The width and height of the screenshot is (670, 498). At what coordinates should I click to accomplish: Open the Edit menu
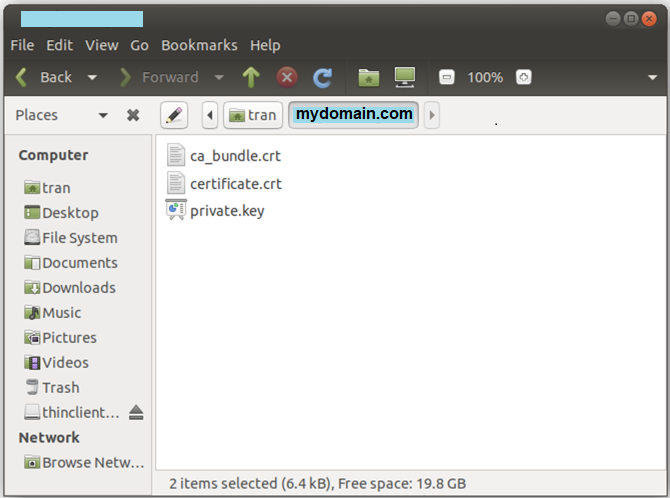[59, 45]
